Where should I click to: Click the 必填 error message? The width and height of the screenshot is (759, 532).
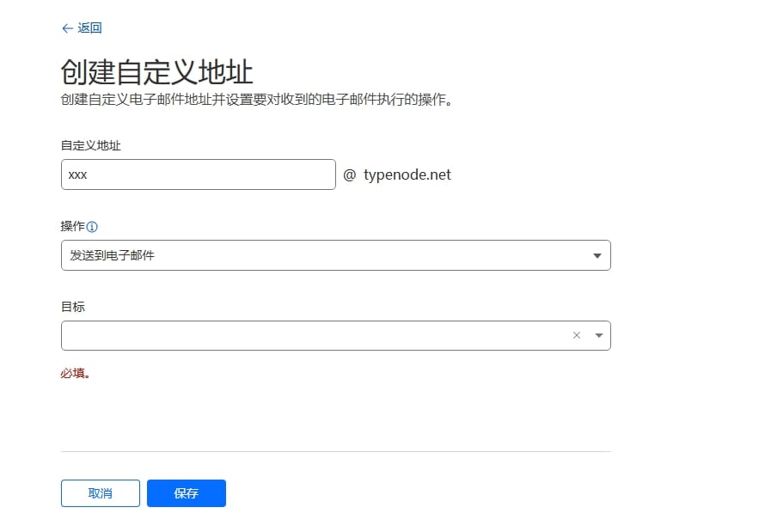[76, 374]
